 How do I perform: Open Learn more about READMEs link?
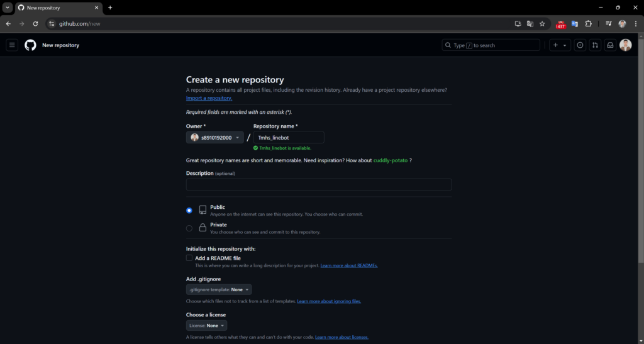tap(348, 265)
